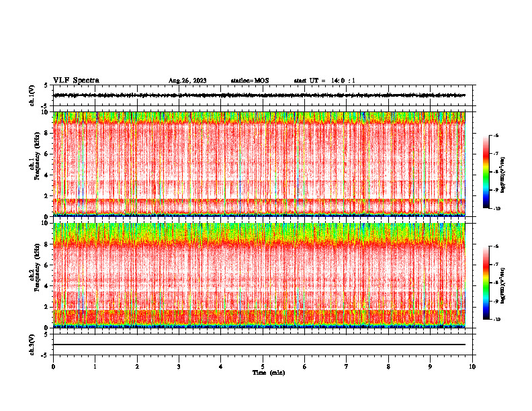Click the "10" label on the time axis
This screenshot has height=411, width=532.
tap(472, 367)
